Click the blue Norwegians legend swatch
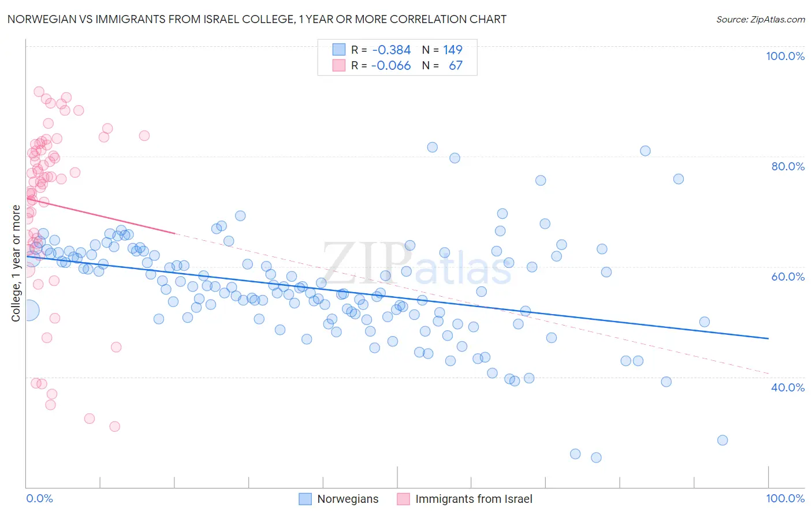Image resolution: width=812 pixels, height=515 pixels. (305, 499)
